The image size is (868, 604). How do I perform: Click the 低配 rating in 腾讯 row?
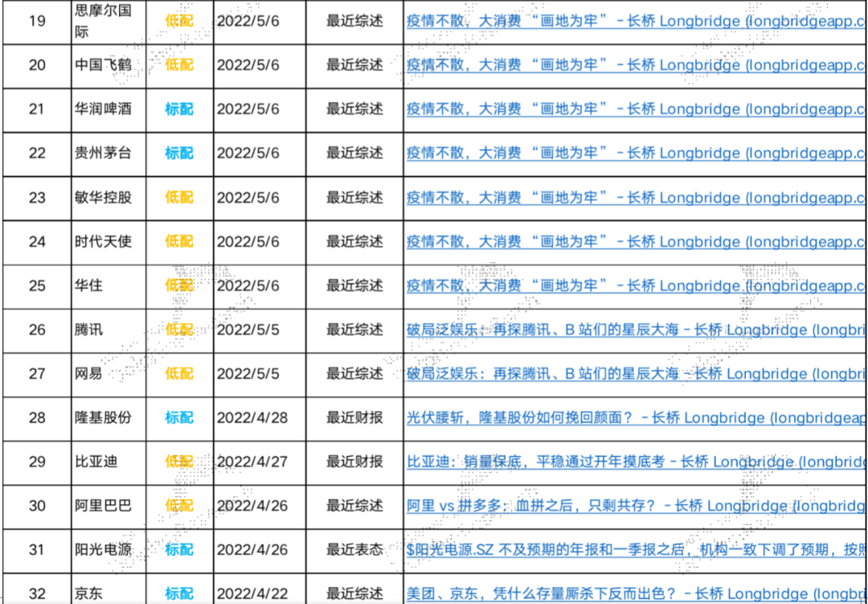tap(179, 331)
